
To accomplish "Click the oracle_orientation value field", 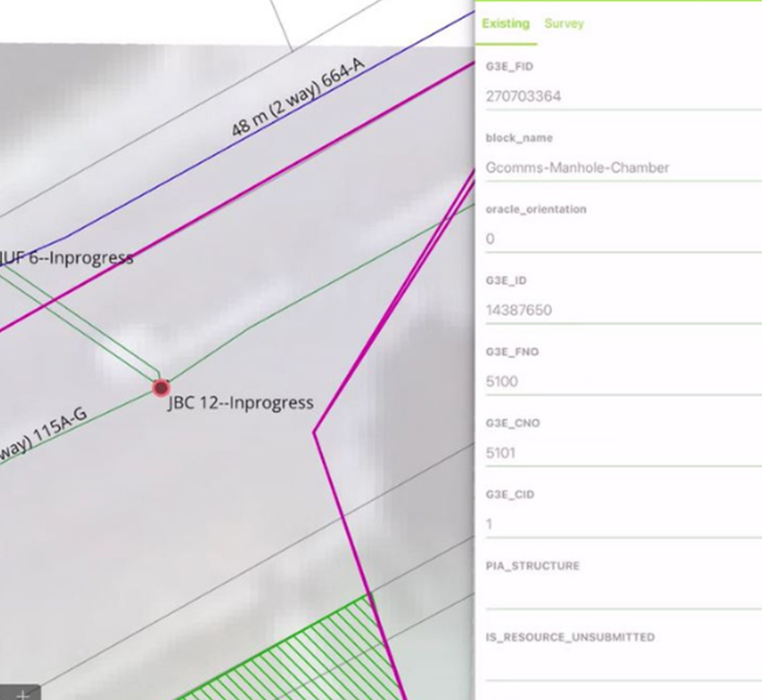I will click(615, 239).
